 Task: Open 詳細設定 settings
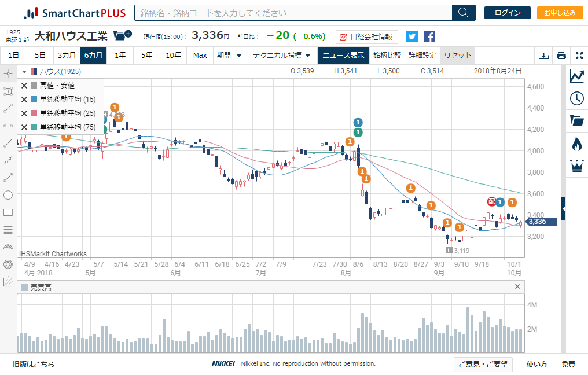422,56
